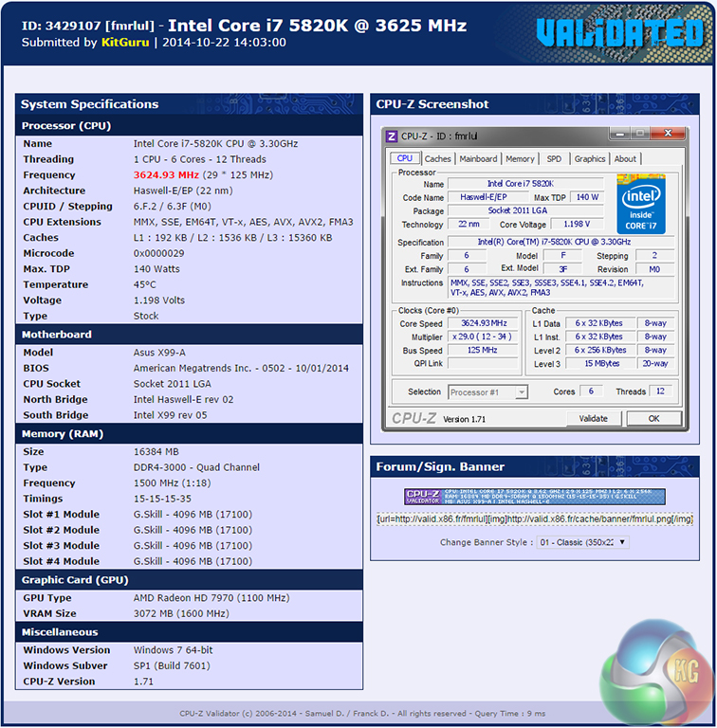The image size is (717, 728).
Task: Click the VALIDATED header logo
Action: 620,32
